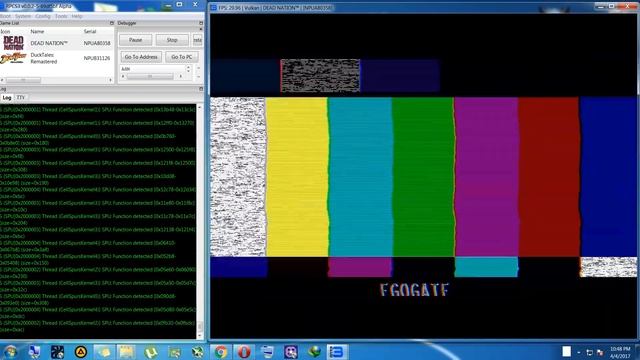Open the Chrome icon in the taskbar
Viewport: 640px width, 360px height.
tap(221, 352)
